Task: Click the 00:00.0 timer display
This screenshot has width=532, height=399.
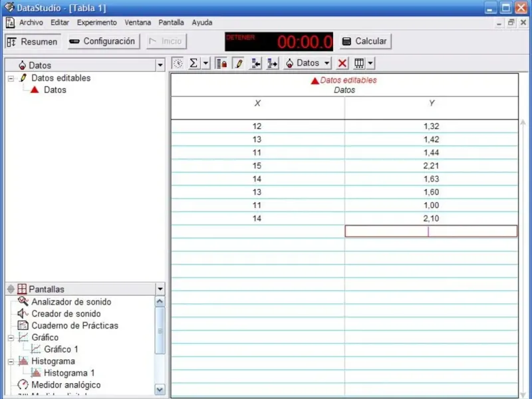Action: (279, 42)
